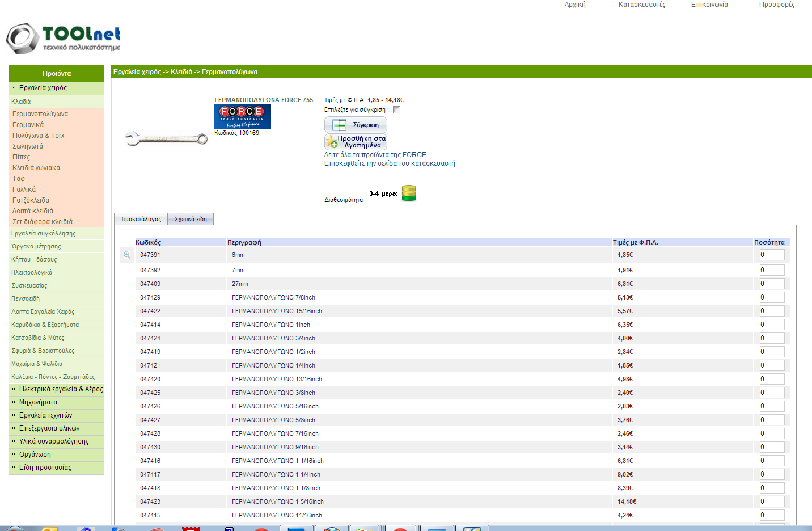The width and height of the screenshot is (812, 531).
Task: Open 'Όργανα μέτρησης' in the sidebar
Action: click(36, 246)
